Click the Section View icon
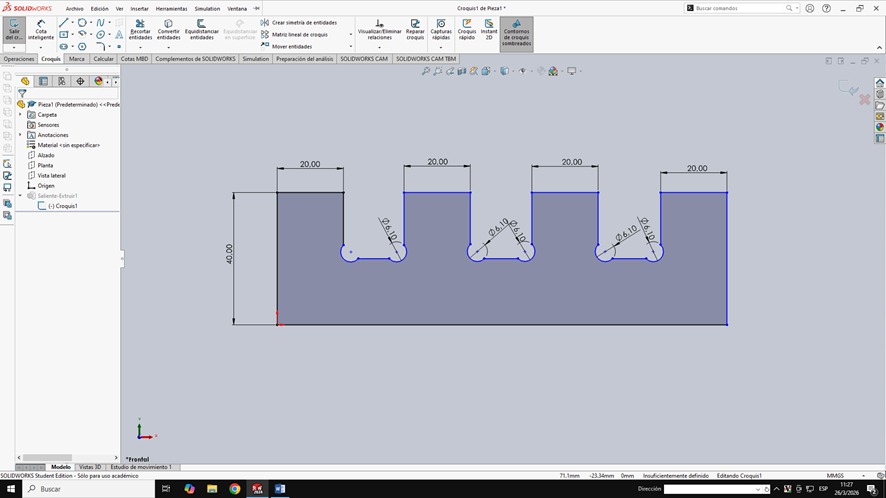 (x=462, y=71)
